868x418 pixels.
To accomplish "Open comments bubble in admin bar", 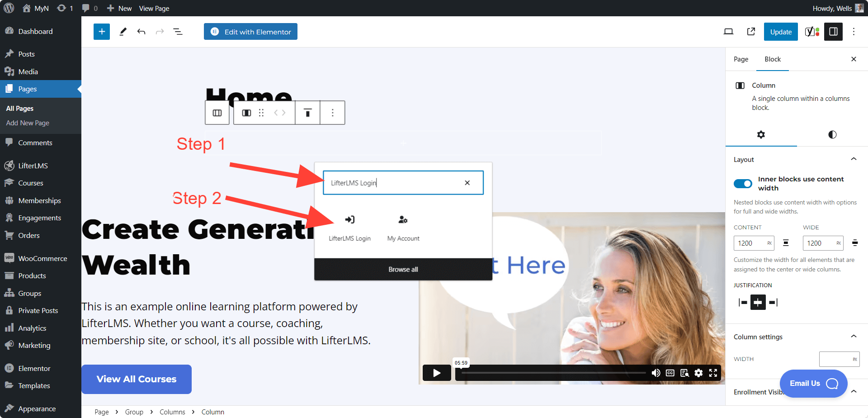I will click(90, 8).
